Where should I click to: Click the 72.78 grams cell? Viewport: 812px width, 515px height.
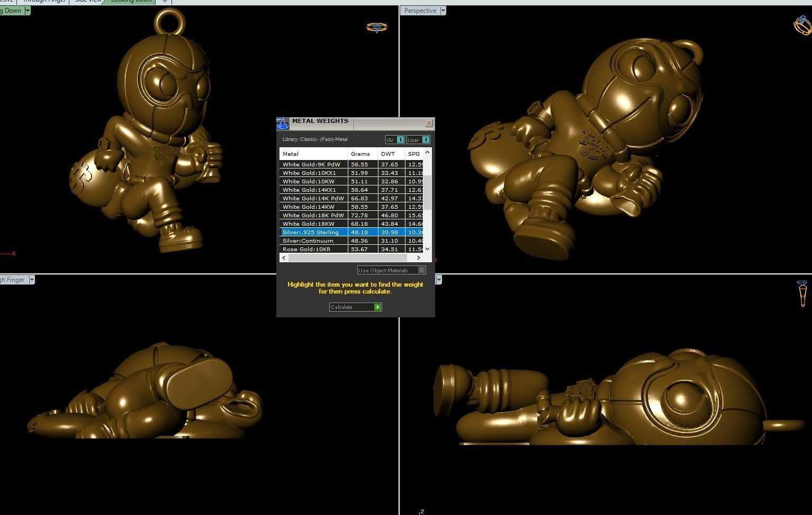coord(363,215)
